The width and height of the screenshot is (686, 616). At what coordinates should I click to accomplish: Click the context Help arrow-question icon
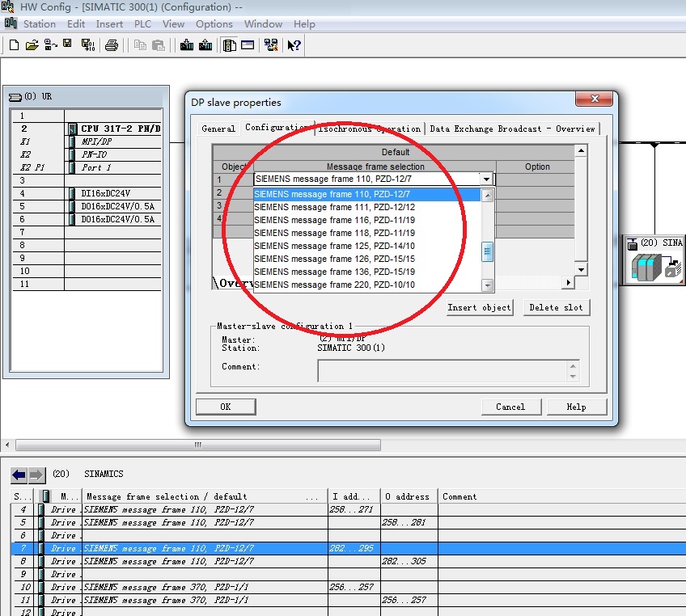[x=294, y=45]
